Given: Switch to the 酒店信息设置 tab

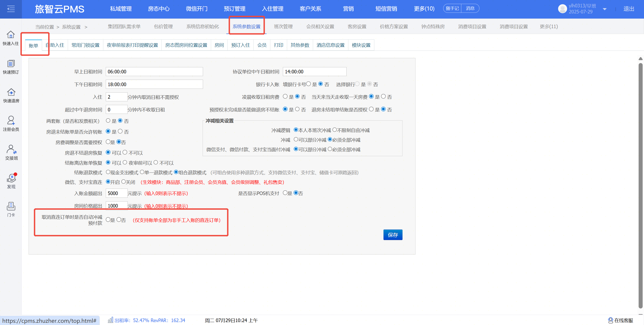Looking at the screenshot, I should pyautogui.click(x=330, y=45).
